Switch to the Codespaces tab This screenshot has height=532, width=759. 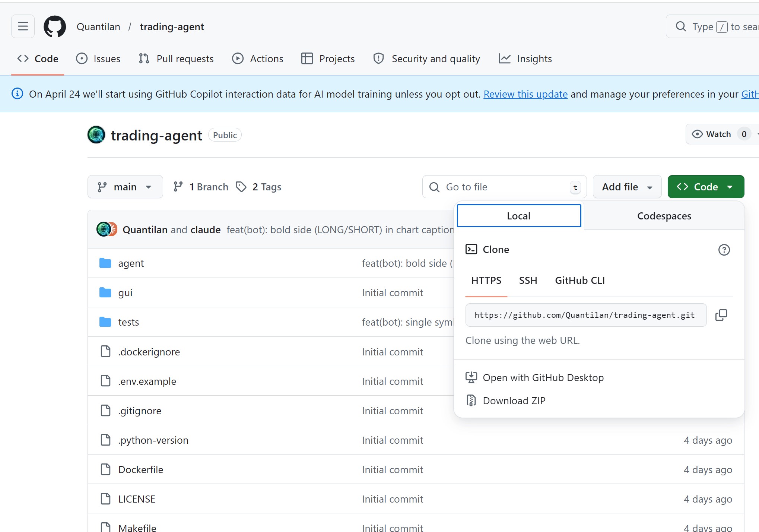coord(664,216)
